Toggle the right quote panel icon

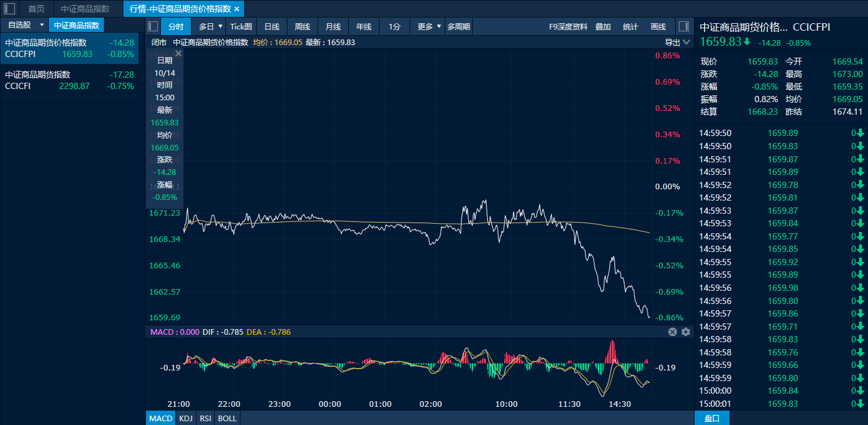tap(684, 26)
